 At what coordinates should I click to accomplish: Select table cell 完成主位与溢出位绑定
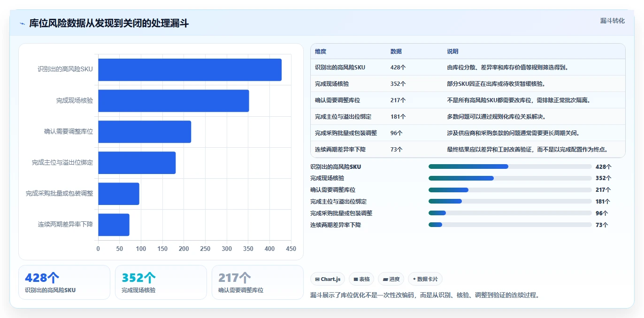(x=343, y=117)
